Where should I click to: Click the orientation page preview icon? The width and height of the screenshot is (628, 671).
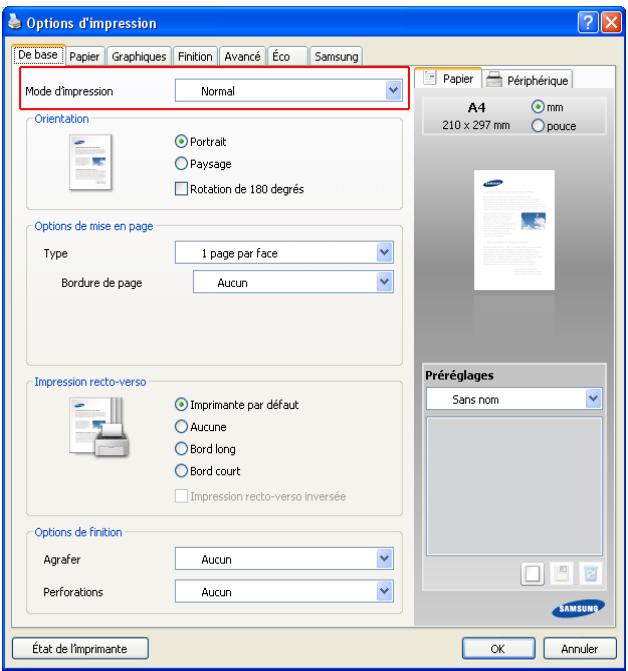coord(91,162)
